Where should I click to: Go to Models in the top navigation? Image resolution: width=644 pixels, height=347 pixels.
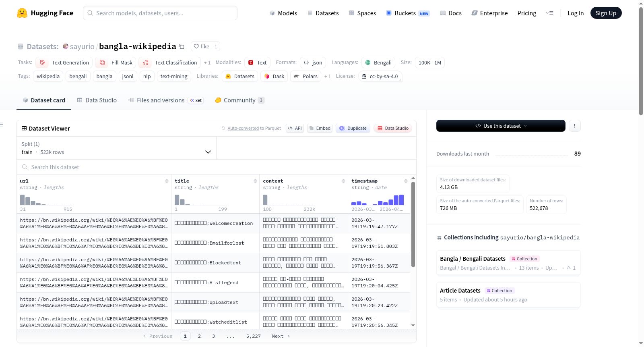pos(283,13)
